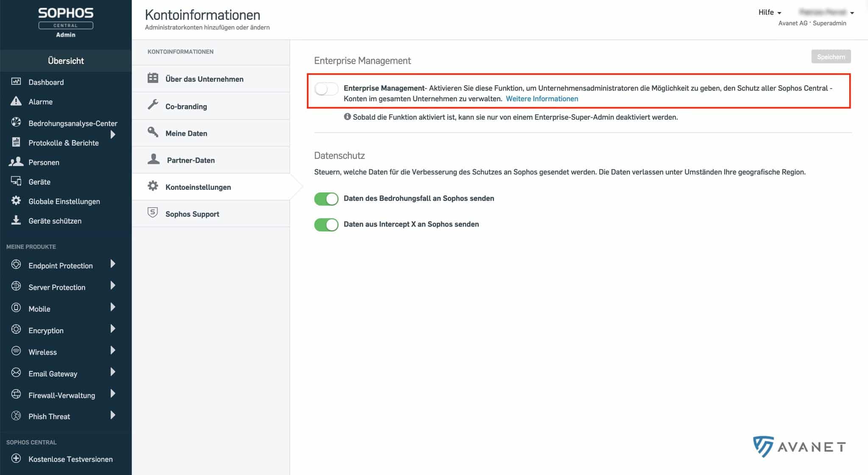Screen dimensions: 868x475
Task: Click the Firewall-Verwaltung globe icon
Action: pos(16,394)
